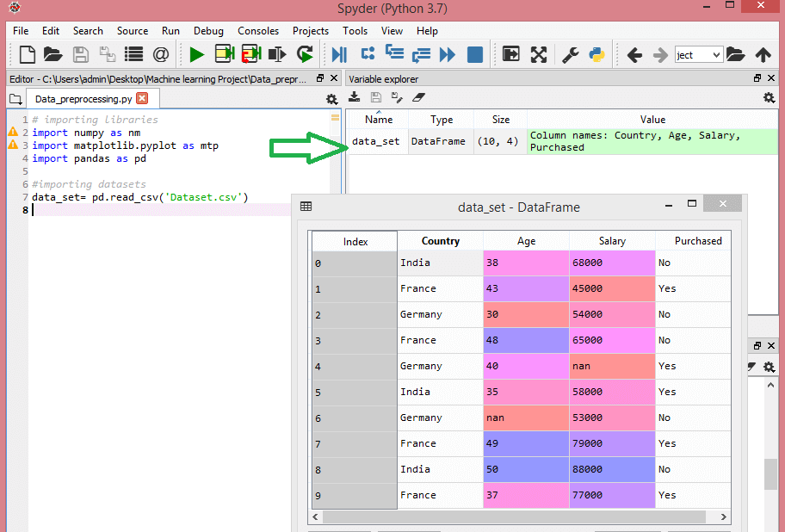Select the data_set variable row

pyautogui.click(x=377, y=141)
